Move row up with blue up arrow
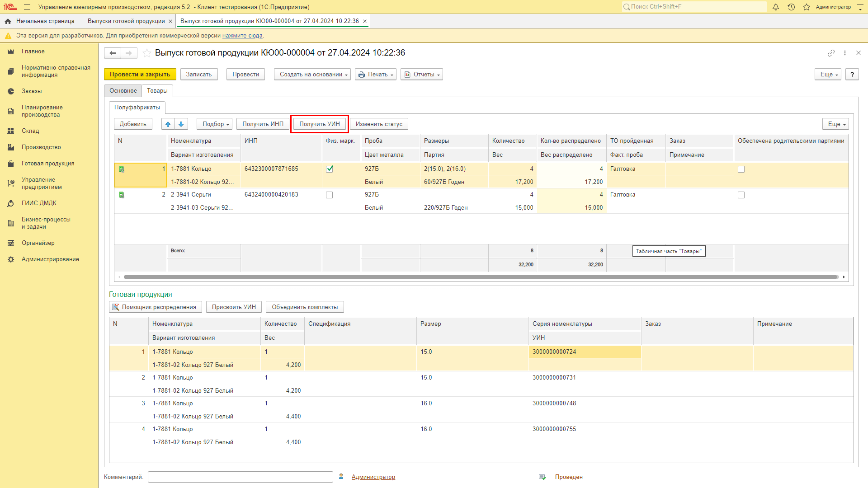868x488 pixels. [x=168, y=124]
